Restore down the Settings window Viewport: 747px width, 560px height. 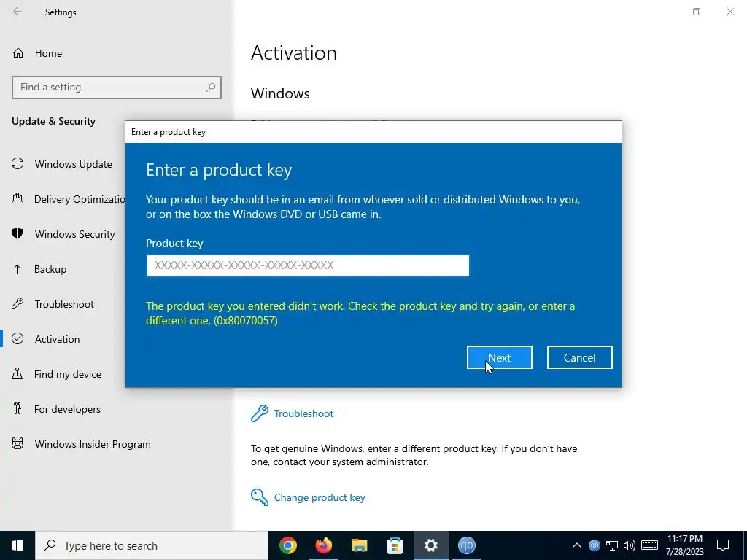tap(697, 12)
